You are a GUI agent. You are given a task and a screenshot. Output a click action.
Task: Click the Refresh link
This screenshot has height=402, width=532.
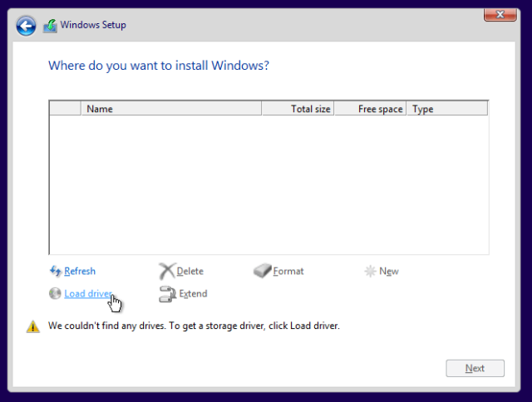click(80, 271)
